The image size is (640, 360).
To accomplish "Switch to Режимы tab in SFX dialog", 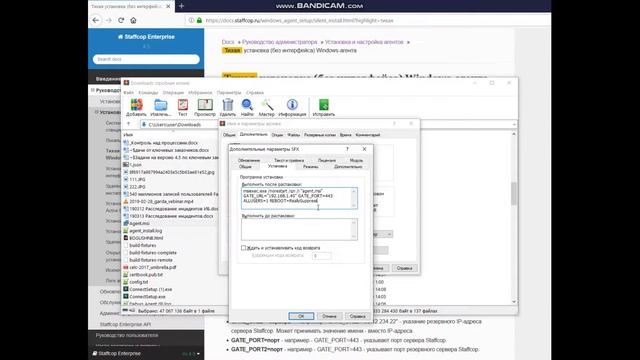I will (311, 167).
